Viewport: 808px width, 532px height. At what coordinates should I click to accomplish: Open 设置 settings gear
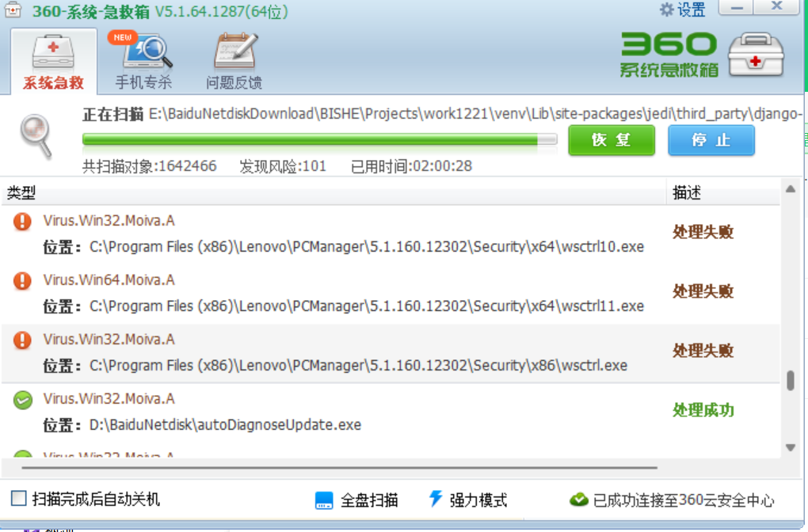pos(682,9)
